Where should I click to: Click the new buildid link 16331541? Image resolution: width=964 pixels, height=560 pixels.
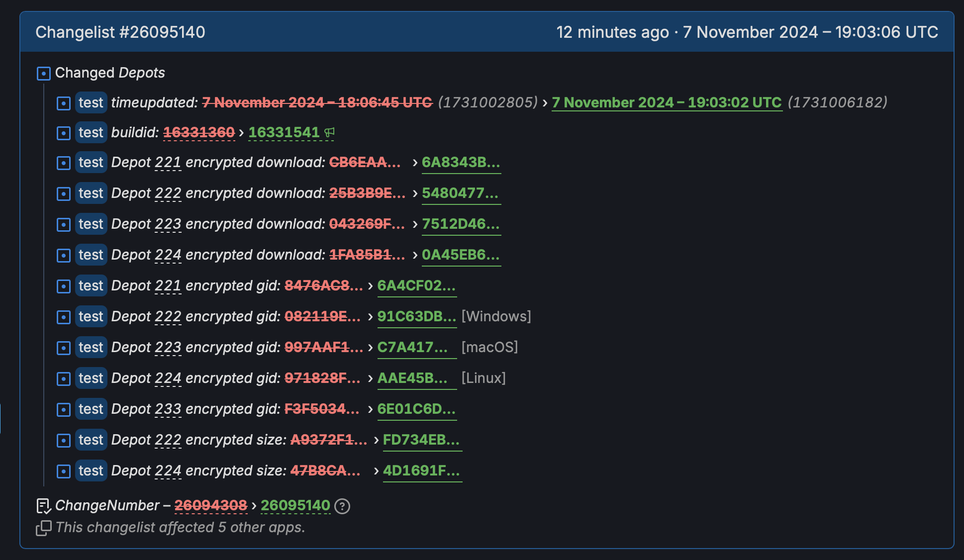[x=284, y=132]
